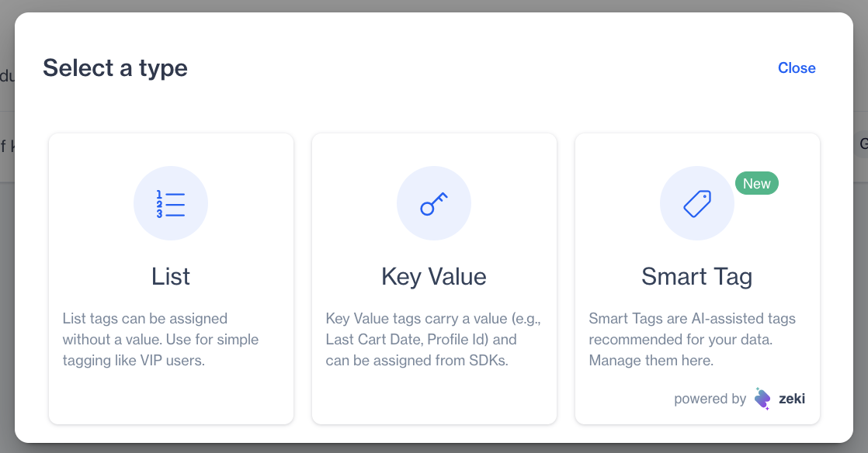Choose the Key Value heading
This screenshot has width=868, height=453.
tap(434, 277)
